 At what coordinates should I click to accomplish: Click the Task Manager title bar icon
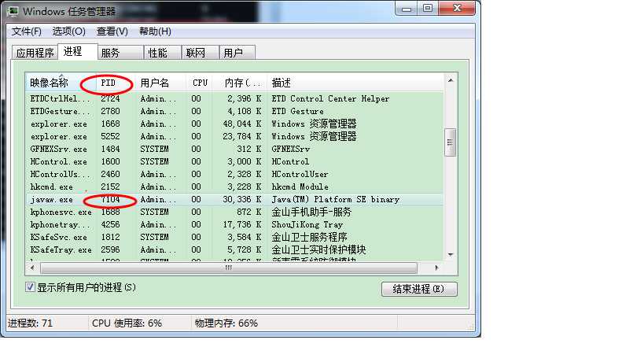tap(13, 11)
